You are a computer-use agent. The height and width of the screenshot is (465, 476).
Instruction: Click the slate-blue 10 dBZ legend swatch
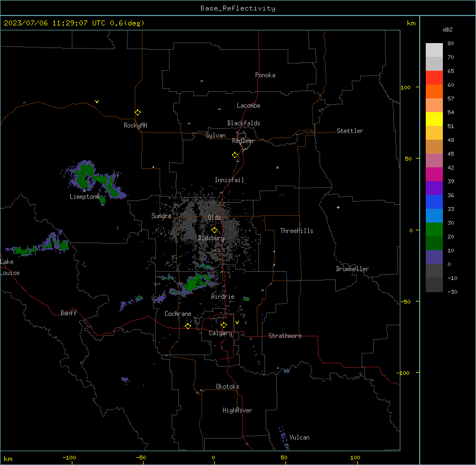434,257
